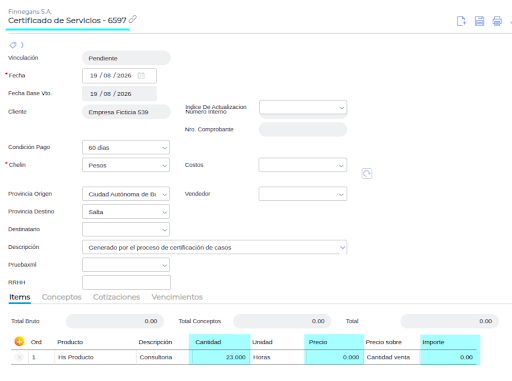Click the Finnegans S.A. company name
The width and height of the screenshot is (512, 381).
[x=30, y=11]
